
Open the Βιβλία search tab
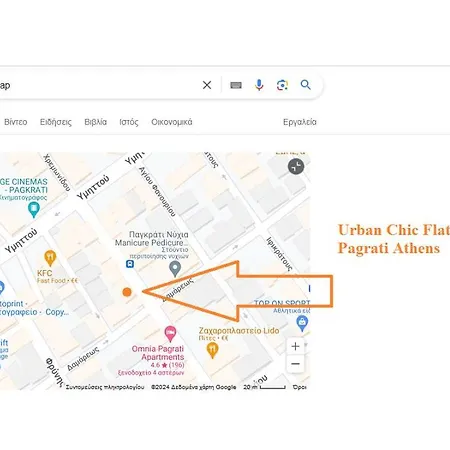[x=95, y=122]
